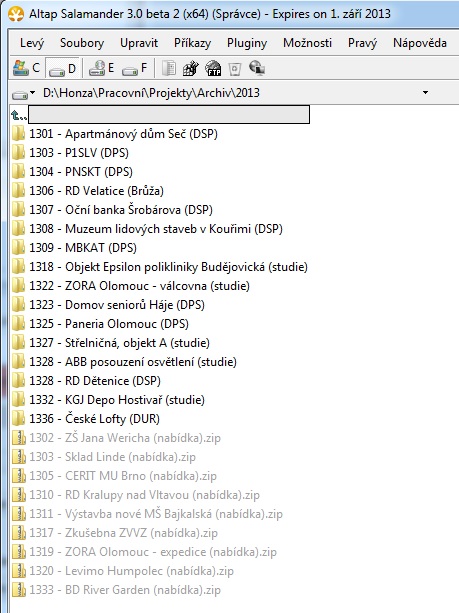
Task: Open the drive selection dropdown beside path
Action: [23, 93]
